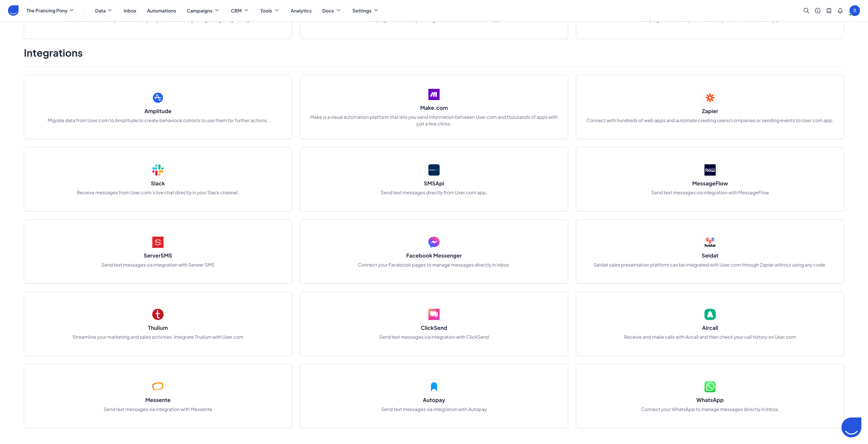Click 'Migrate data from User.com to Amplitude' description
This screenshot has width=868, height=444.
pos(158,121)
